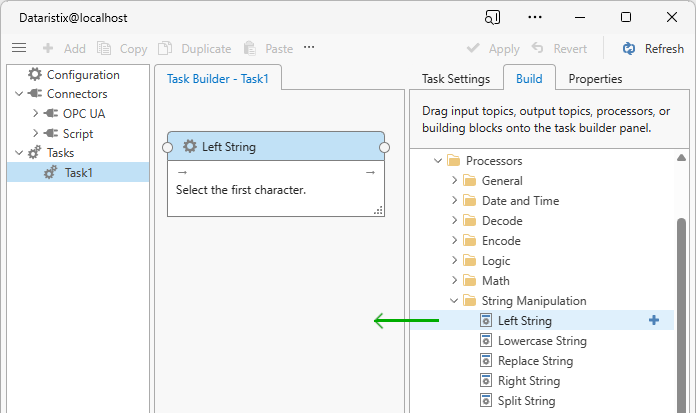This screenshot has height=413, width=696.
Task: Click the resize grip of Left String block
Action: [379, 211]
